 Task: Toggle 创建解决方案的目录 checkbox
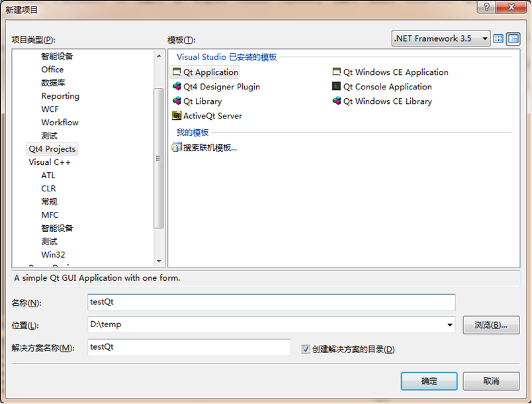[306, 349]
